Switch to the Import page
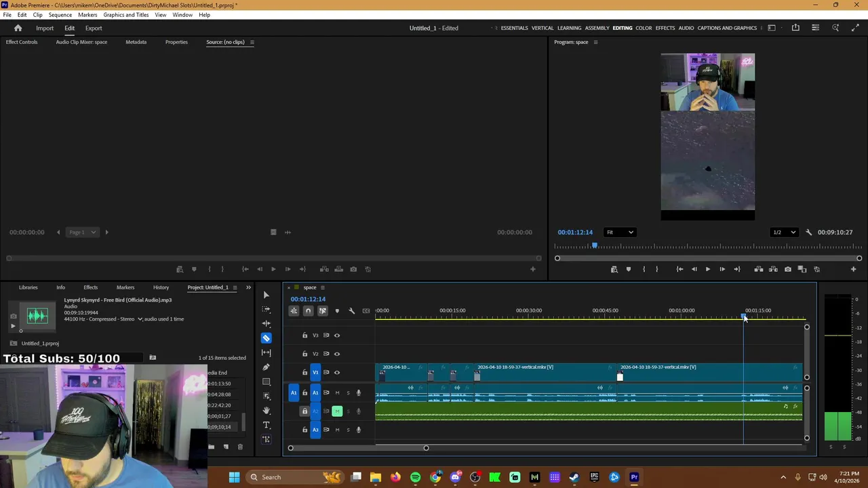The image size is (868, 488). click(45, 28)
